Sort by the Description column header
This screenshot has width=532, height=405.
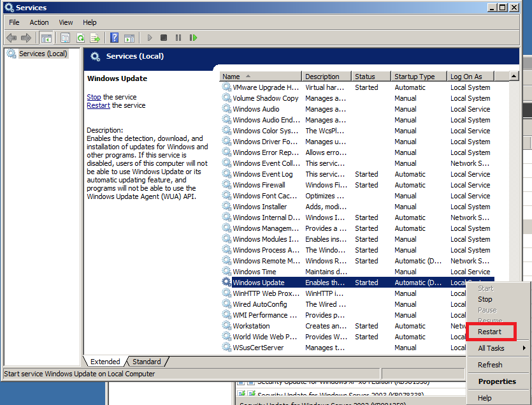point(326,77)
